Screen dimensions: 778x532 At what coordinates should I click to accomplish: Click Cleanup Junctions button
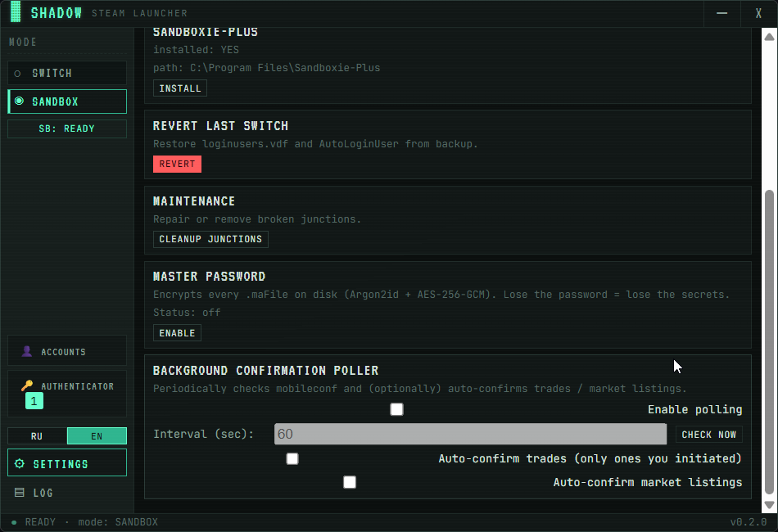[210, 239]
